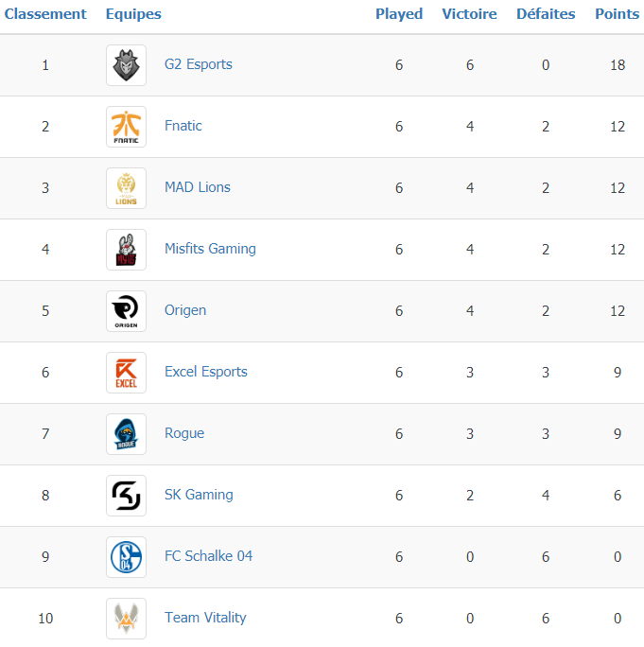Open the Team Vitality bee logo
This screenshot has height=647, width=644.
[x=126, y=619]
